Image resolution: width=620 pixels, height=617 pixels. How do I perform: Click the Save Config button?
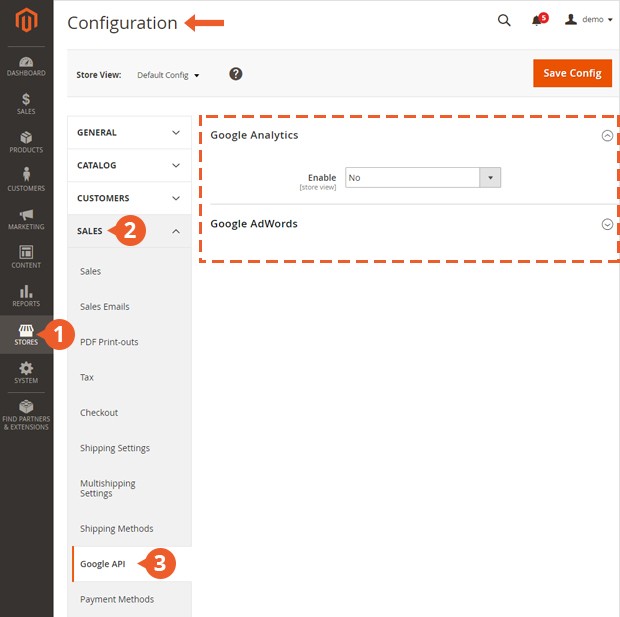point(572,73)
